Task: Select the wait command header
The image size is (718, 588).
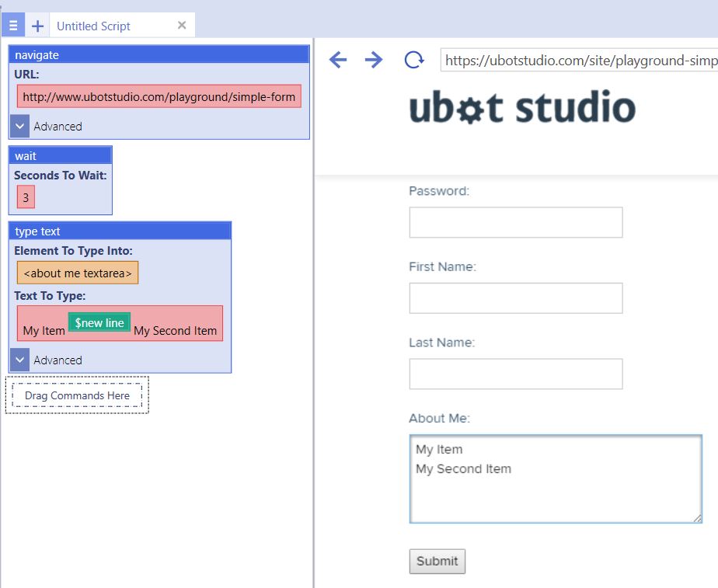Action: (61, 155)
